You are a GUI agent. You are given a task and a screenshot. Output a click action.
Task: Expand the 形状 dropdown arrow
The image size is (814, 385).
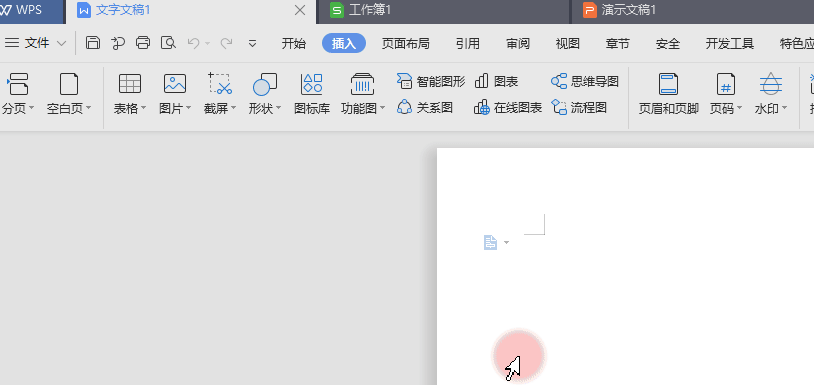[x=278, y=108]
